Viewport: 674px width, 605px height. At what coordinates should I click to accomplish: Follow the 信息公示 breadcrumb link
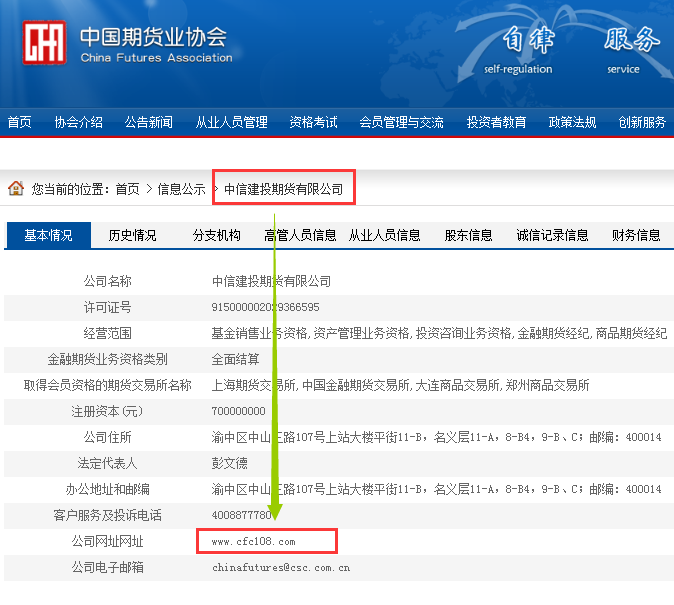(x=181, y=189)
